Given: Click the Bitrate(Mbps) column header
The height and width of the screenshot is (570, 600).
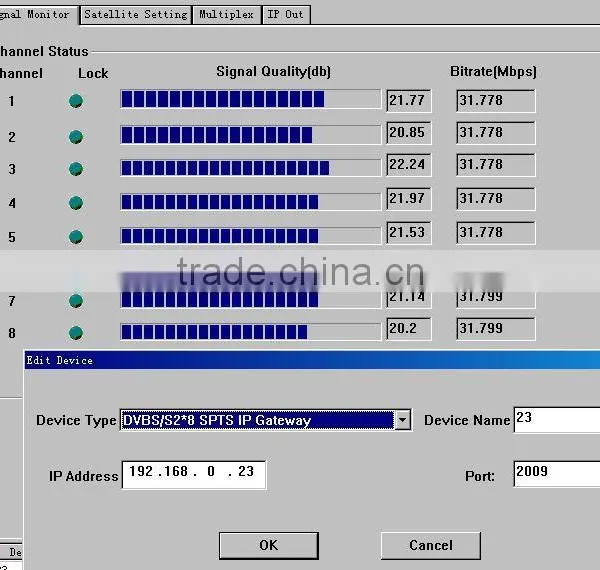Looking at the screenshot, I should click(493, 72).
